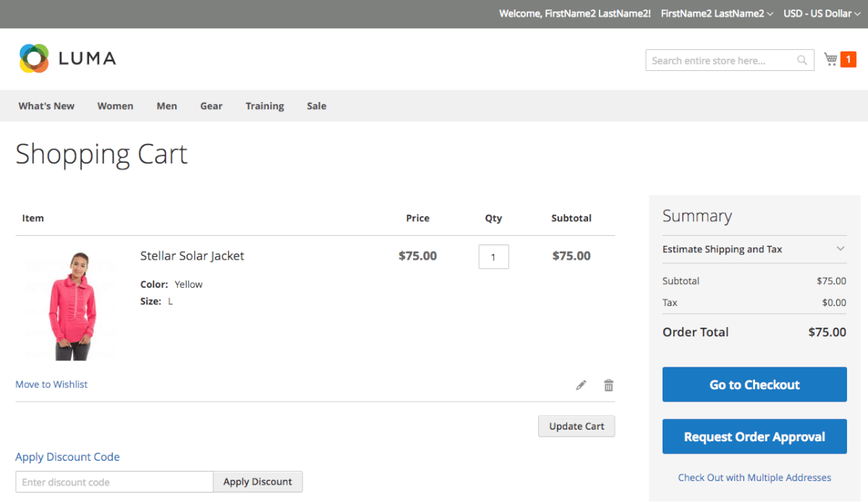This screenshot has height=502, width=868.
Task: Go to What's New page
Action: coord(46,106)
